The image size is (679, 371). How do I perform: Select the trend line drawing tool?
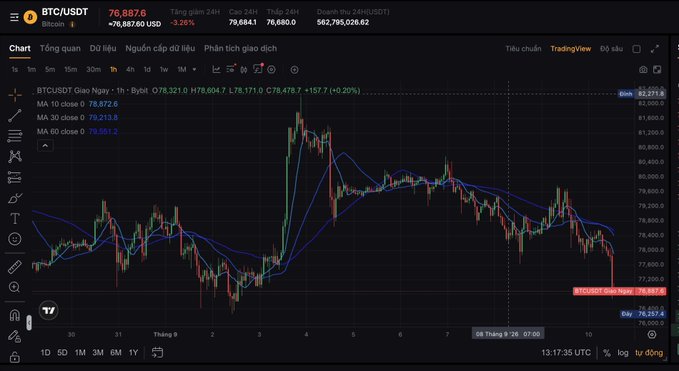point(15,116)
